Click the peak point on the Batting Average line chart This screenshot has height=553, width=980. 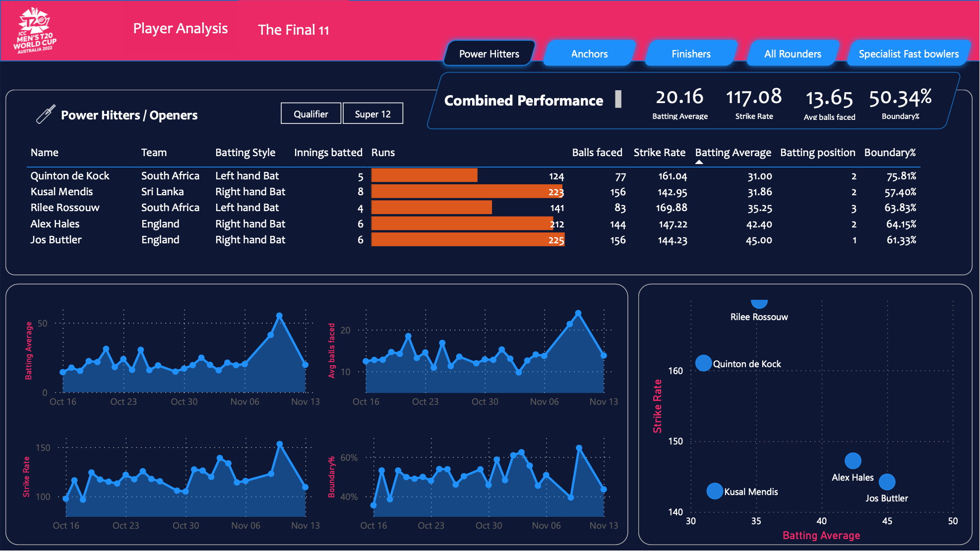tap(279, 314)
